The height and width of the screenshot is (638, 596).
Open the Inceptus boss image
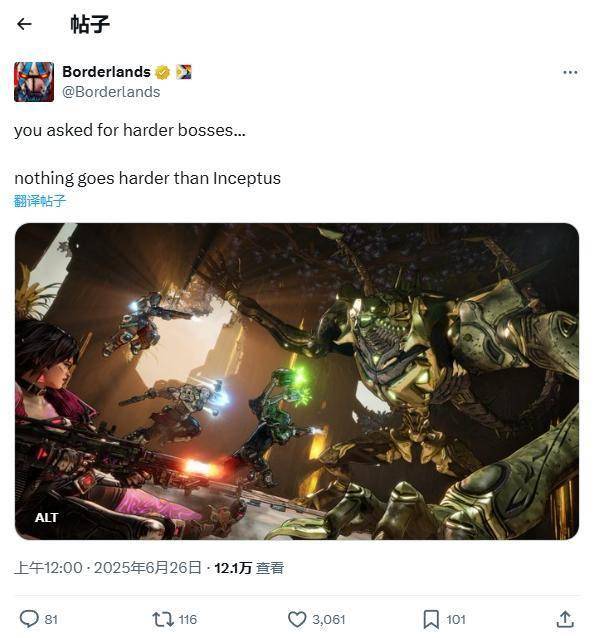297,381
